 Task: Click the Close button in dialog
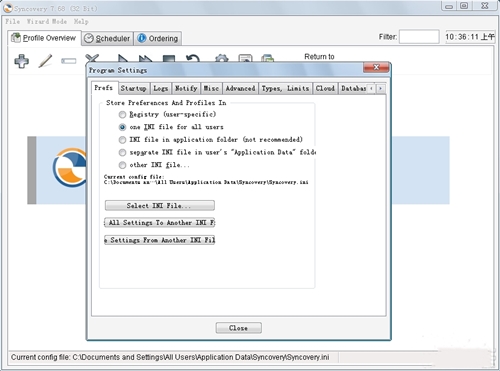pyautogui.click(x=238, y=328)
